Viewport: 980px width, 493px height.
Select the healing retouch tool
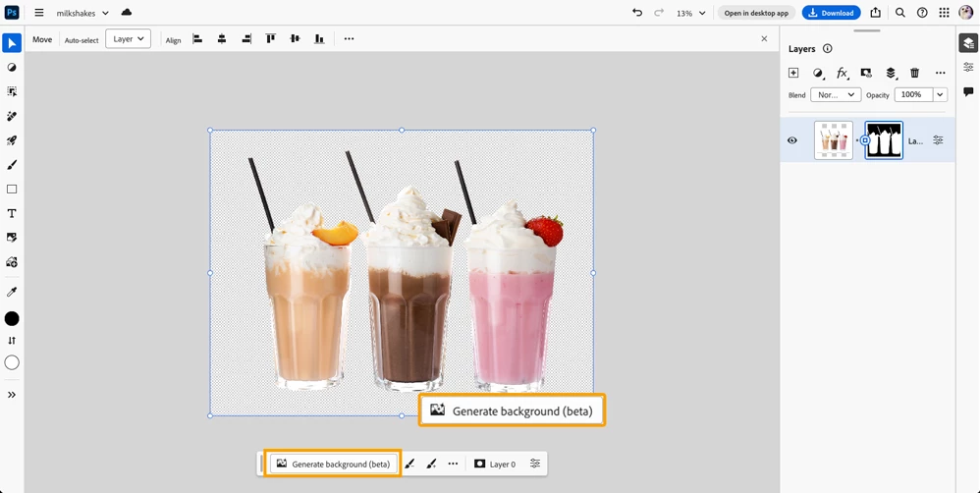pyautogui.click(x=12, y=116)
